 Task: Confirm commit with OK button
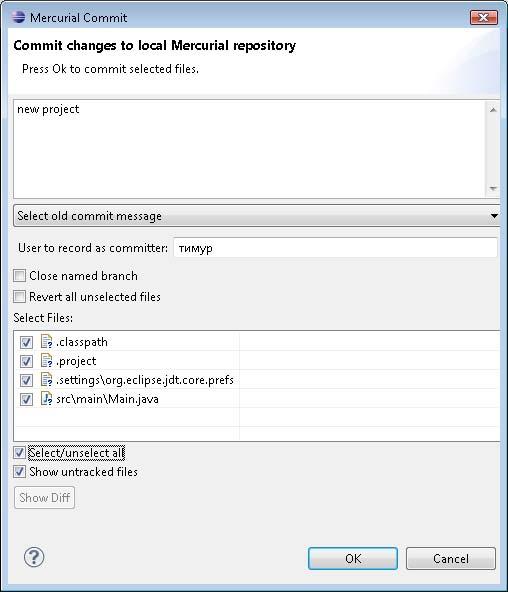pyautogui.click(x=353, y=558)
